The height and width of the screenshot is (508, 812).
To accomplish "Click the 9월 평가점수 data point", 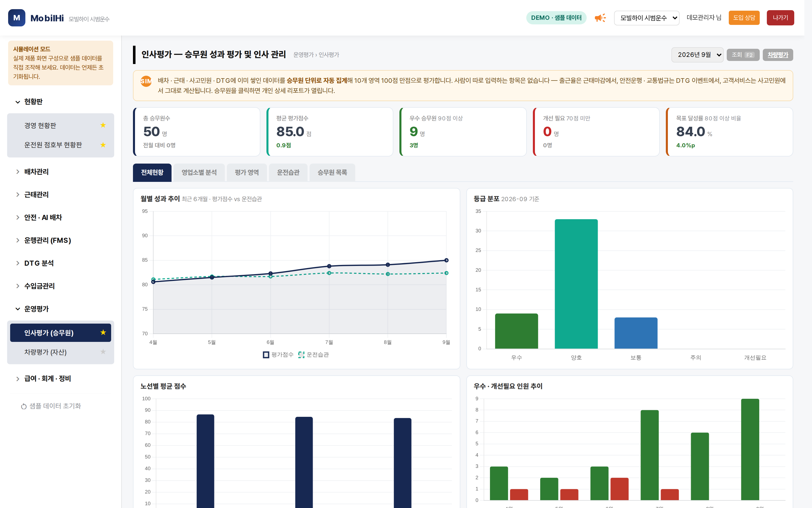I will click(x=446, y=260).
